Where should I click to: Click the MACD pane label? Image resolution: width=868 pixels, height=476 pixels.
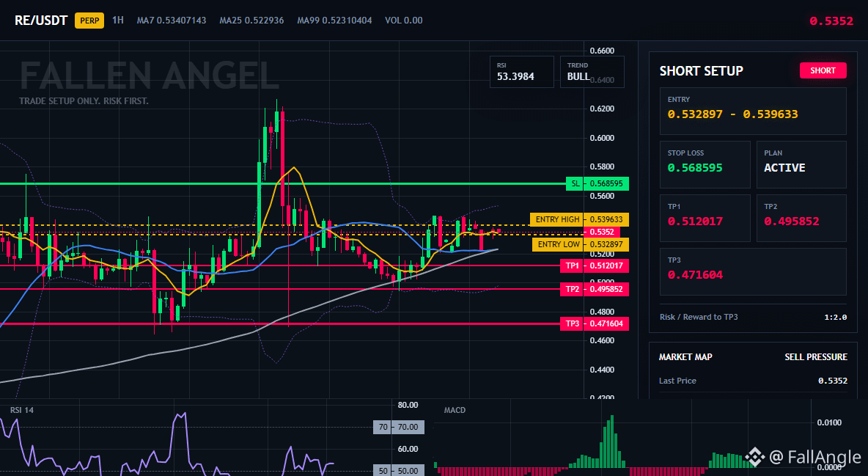click(455, 410)
